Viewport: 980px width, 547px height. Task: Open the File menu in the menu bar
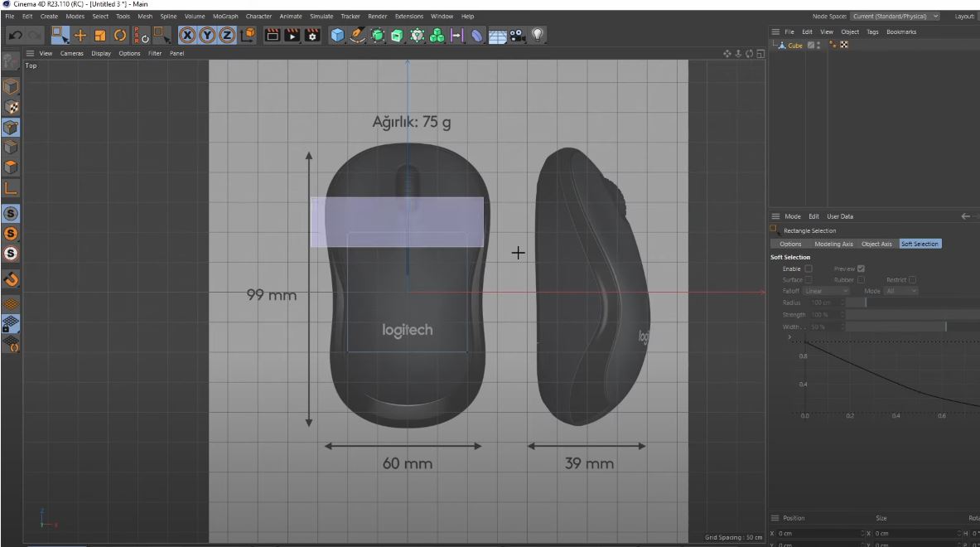pyautogui.click(x=9, y=17)
